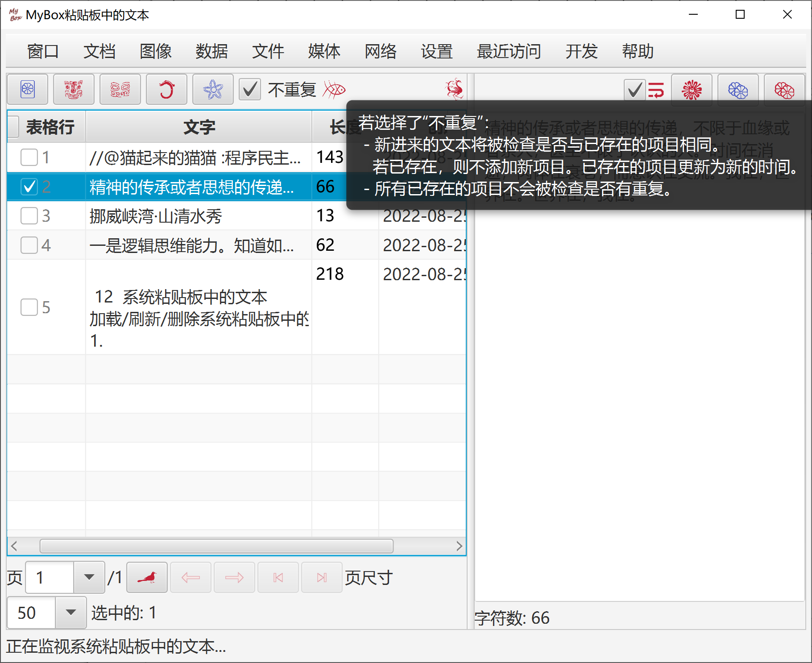Click horizontal scrollbar right arrow

(459, 546)
